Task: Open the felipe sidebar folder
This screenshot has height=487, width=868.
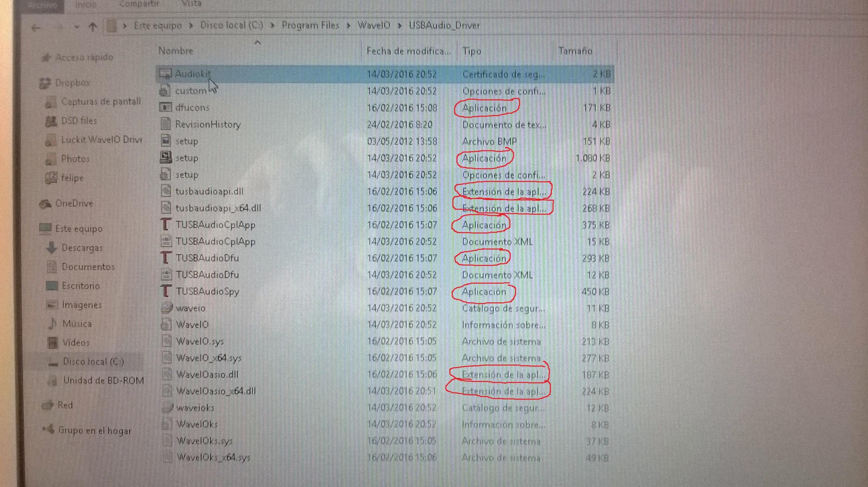Action: [72, 178]
